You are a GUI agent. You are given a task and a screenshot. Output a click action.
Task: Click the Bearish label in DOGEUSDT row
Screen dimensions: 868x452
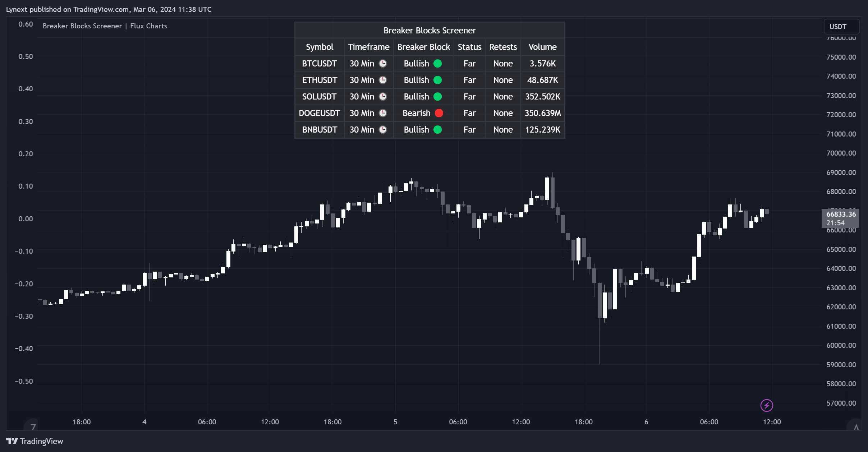click(416, 113)
